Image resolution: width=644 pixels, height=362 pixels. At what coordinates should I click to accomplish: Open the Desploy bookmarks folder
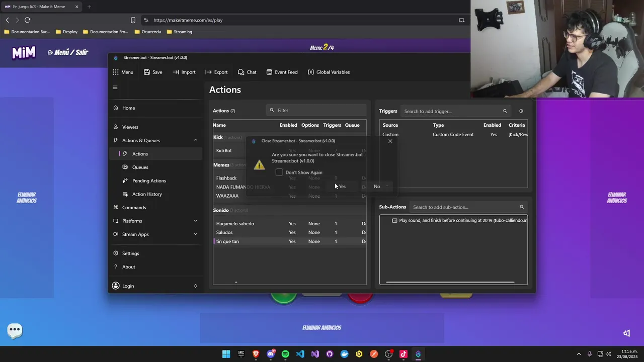point(66,32)
